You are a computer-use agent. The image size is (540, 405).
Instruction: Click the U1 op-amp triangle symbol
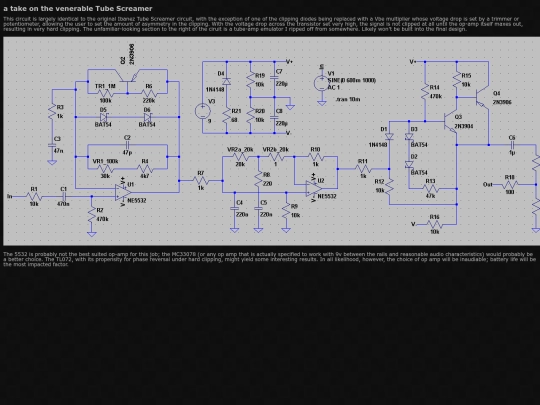pyautogui.click(x=123, y=193)
